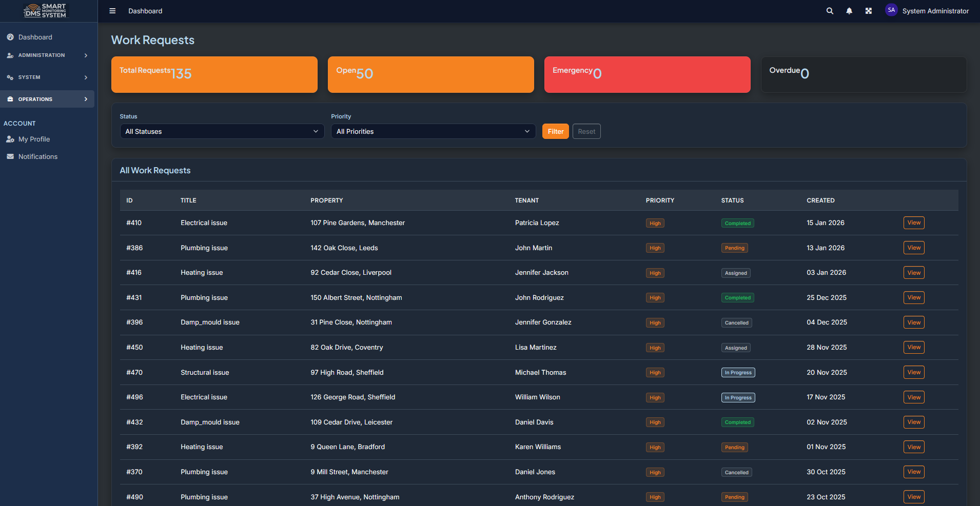Click the Dashboard title in the top bar
Screen dimensions: 980x506
click(x=145, y=11)
